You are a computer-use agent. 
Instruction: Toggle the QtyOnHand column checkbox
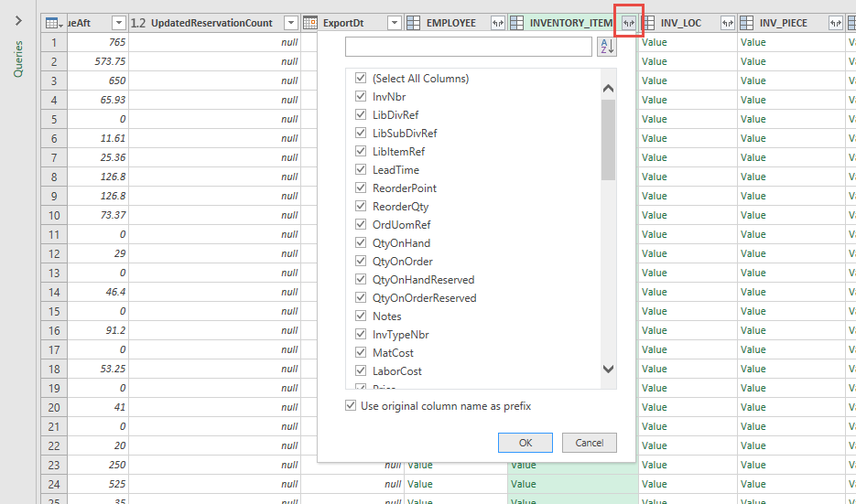pos(361,243)
